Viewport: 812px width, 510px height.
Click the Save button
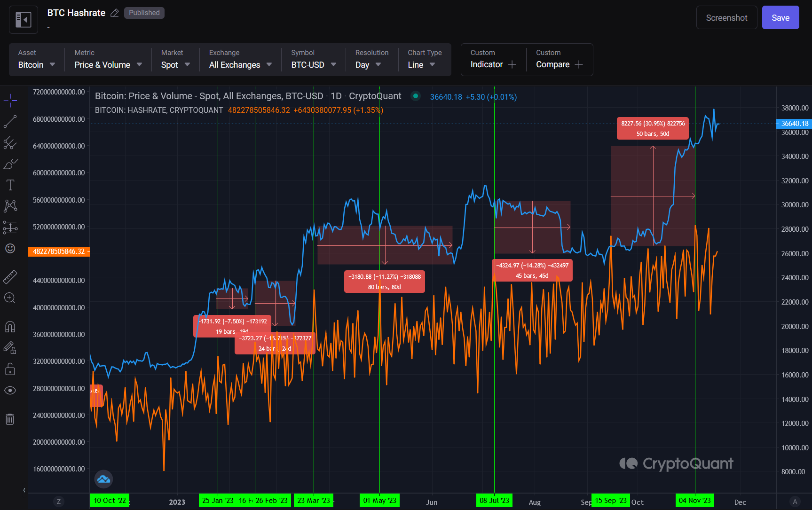pyautogui.click(x=780, y=17)
